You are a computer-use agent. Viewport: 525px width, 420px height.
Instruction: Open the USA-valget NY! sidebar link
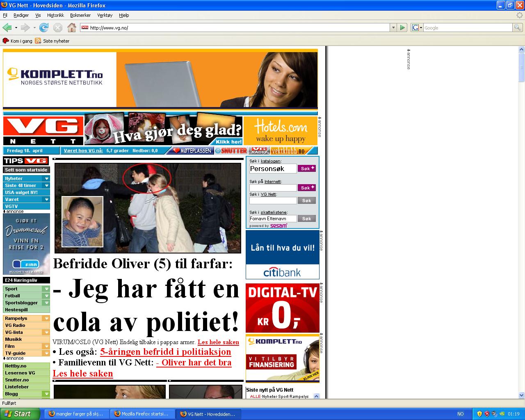[26, 192]
